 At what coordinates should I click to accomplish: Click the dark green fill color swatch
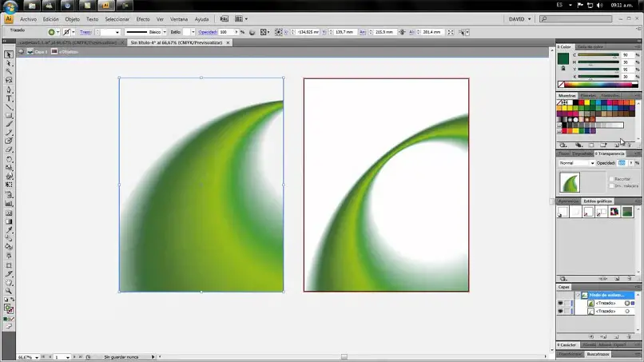point(563,58)
